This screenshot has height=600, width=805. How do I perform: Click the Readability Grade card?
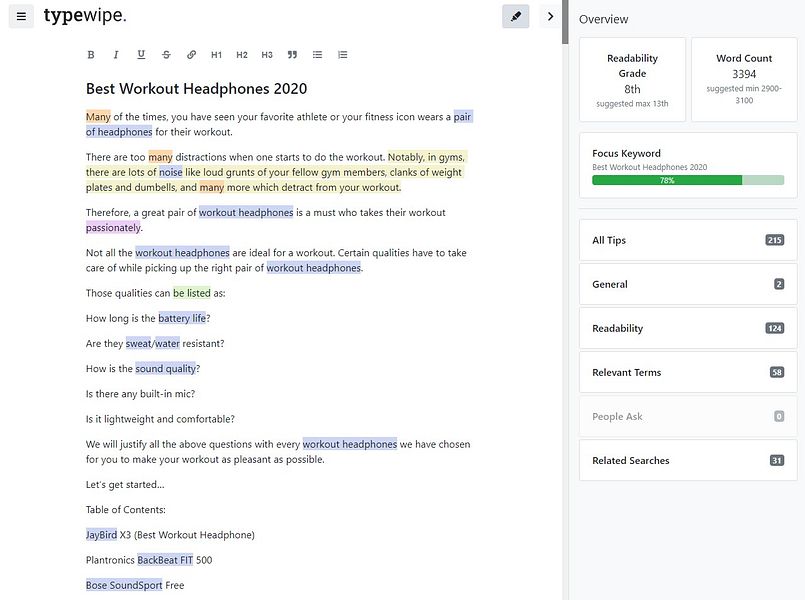[x=632, y=80]
